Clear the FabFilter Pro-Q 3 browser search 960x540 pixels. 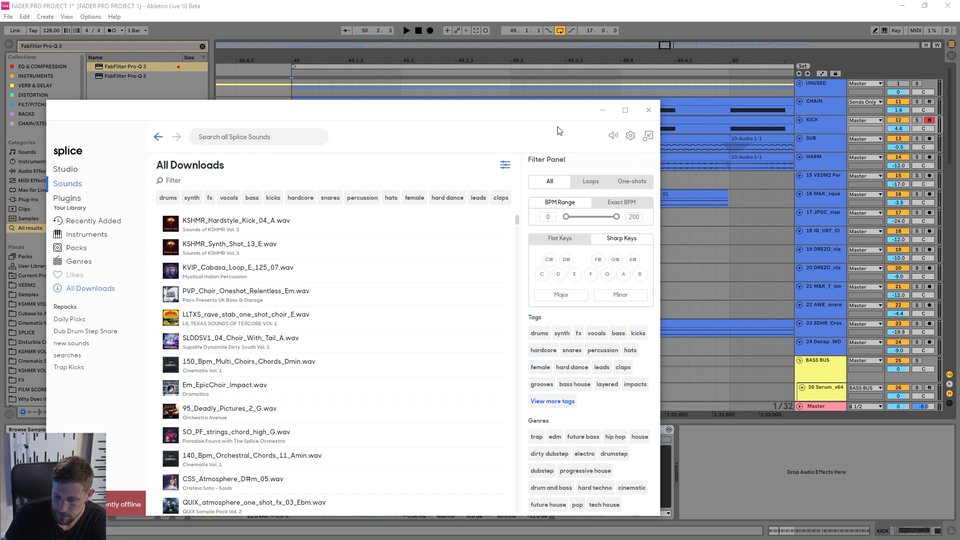[x=202, y=46]
